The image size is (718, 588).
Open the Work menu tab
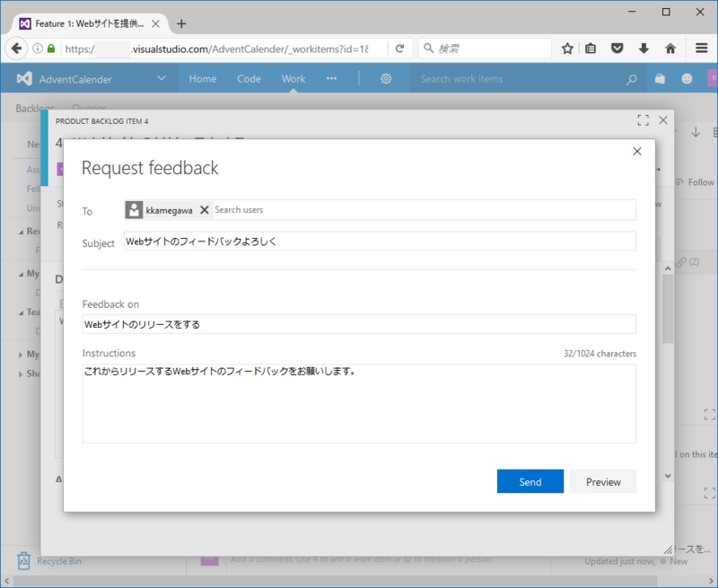[293, 79]
